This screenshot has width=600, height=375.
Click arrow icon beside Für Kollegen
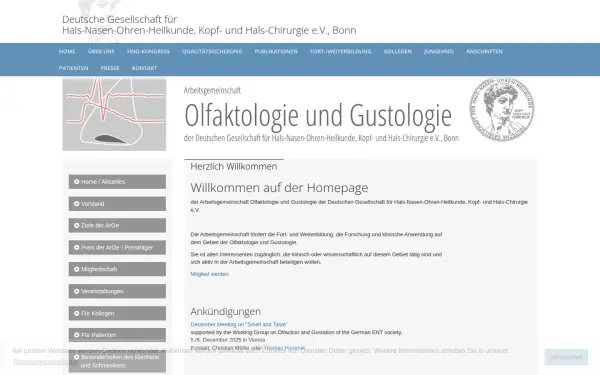click(x=77, y=313)
